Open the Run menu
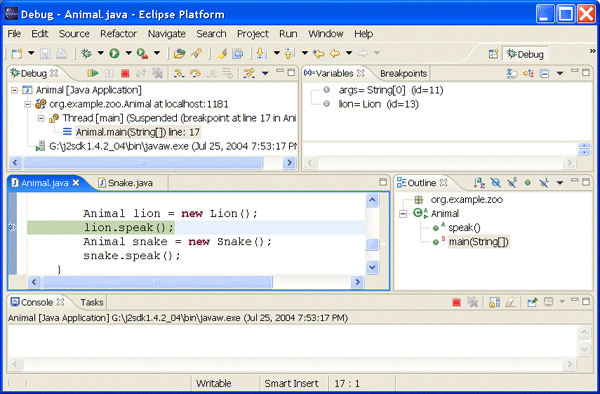 coord(288,34)
